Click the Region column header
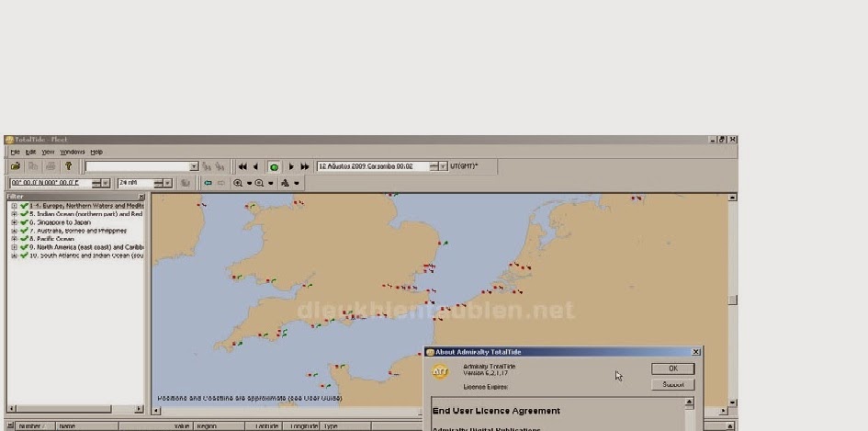This screenshot has height=431, width=868. pos(219,426)
